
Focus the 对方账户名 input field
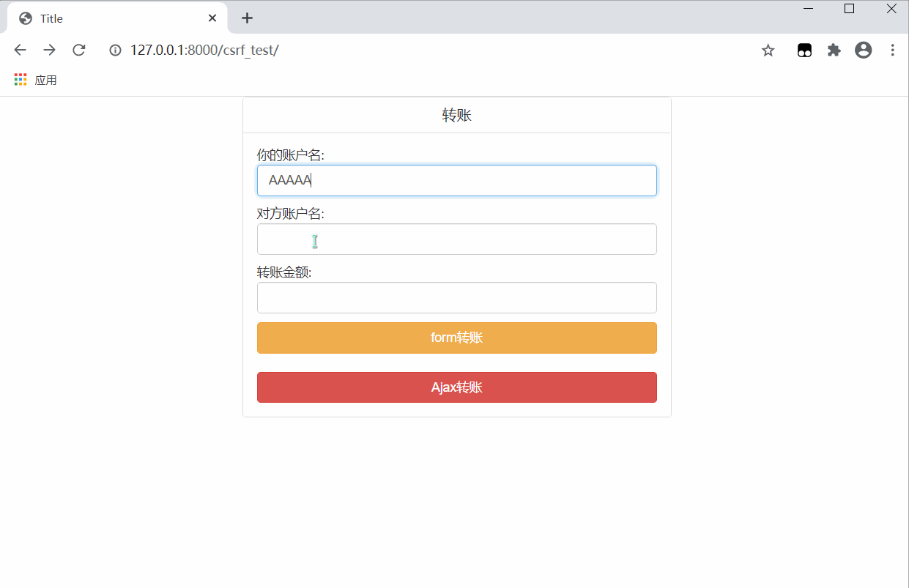(457, 239)
